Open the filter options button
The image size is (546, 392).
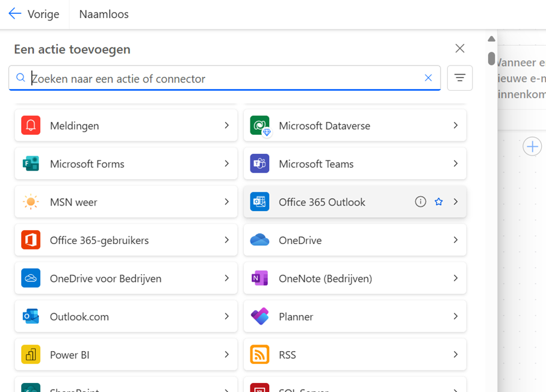coord(460,78)
